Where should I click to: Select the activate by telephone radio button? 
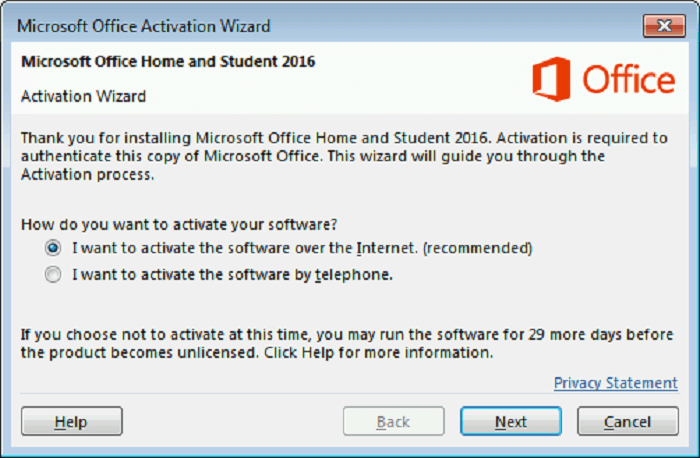53,275
